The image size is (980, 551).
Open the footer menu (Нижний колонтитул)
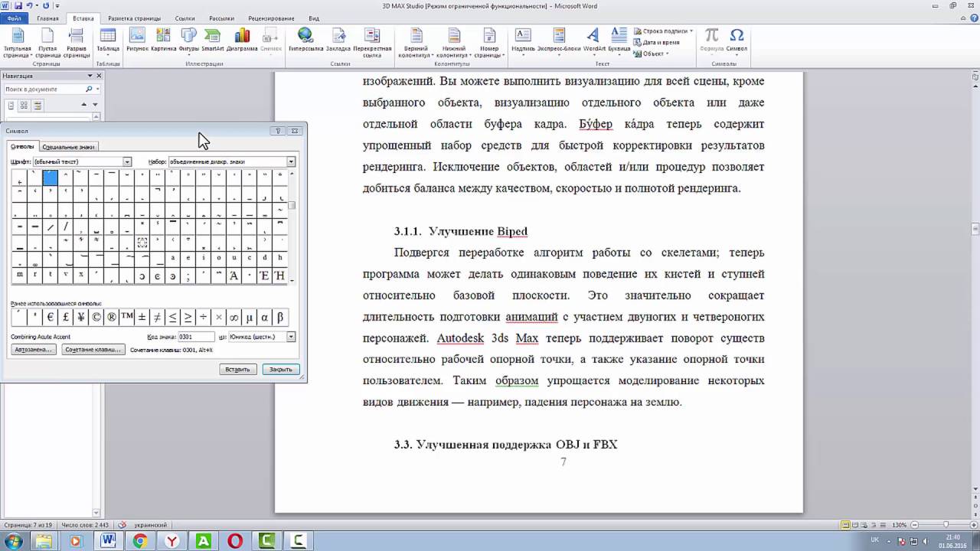click(x=454, y=44)
